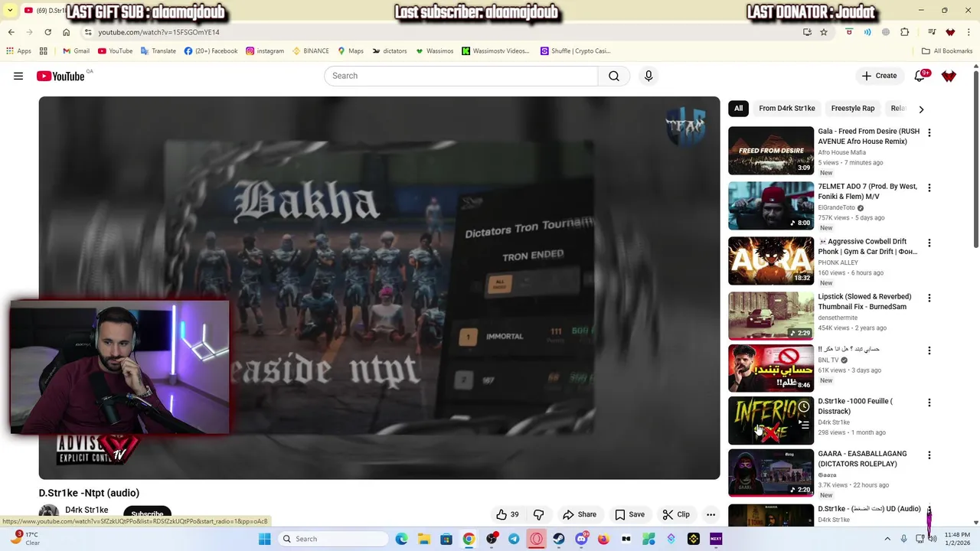Select the From D4rk Str1ke chip
980x551 pixels.
[787, 109]
